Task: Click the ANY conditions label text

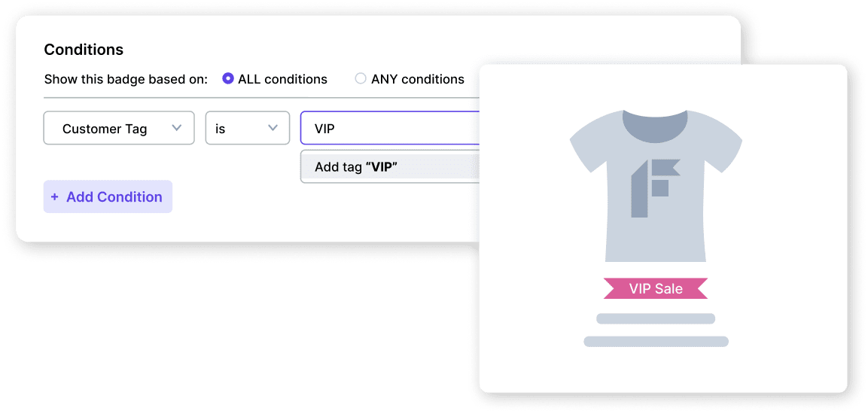Action: [418, 79]
